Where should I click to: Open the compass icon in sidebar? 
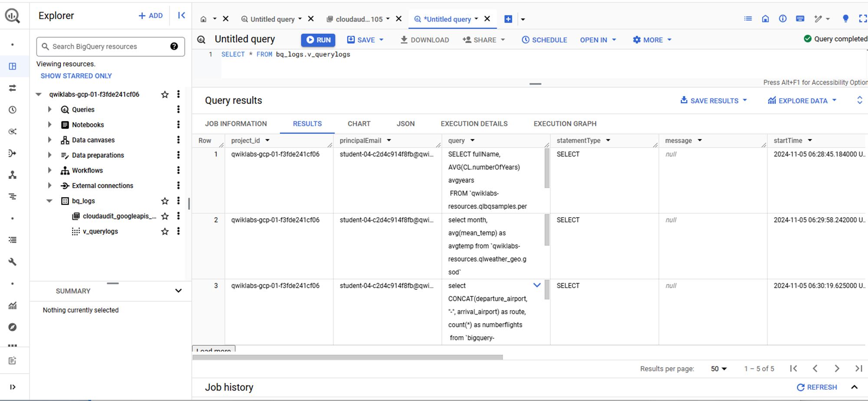click(x=13, y=327)
